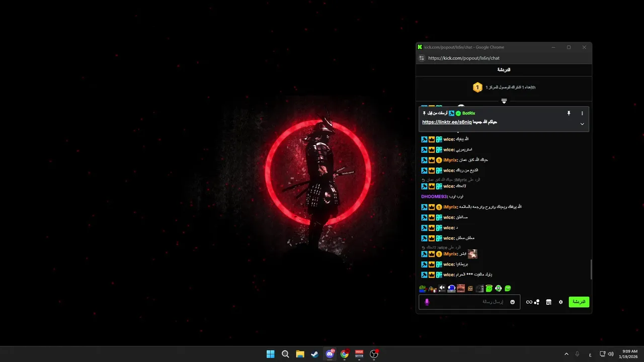Open Voicemeeter from the taskbar
Screen dimensions: 644x362
click(359, 354)
